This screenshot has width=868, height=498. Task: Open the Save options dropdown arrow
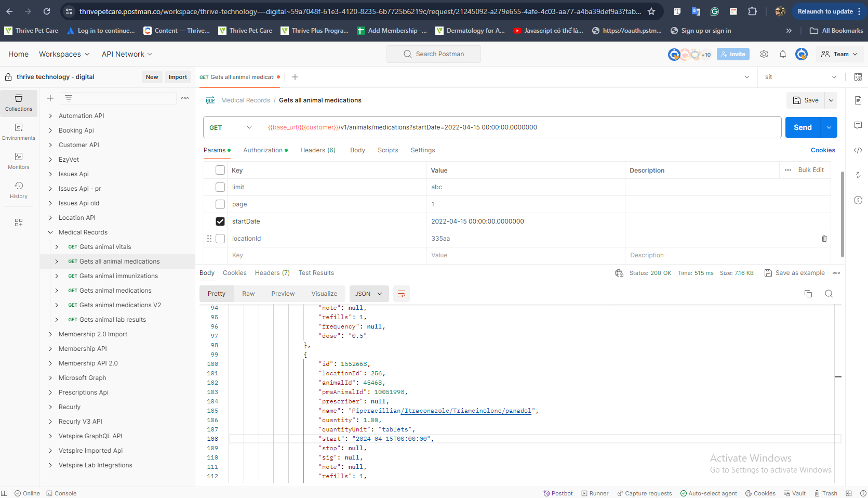point(831,100)
